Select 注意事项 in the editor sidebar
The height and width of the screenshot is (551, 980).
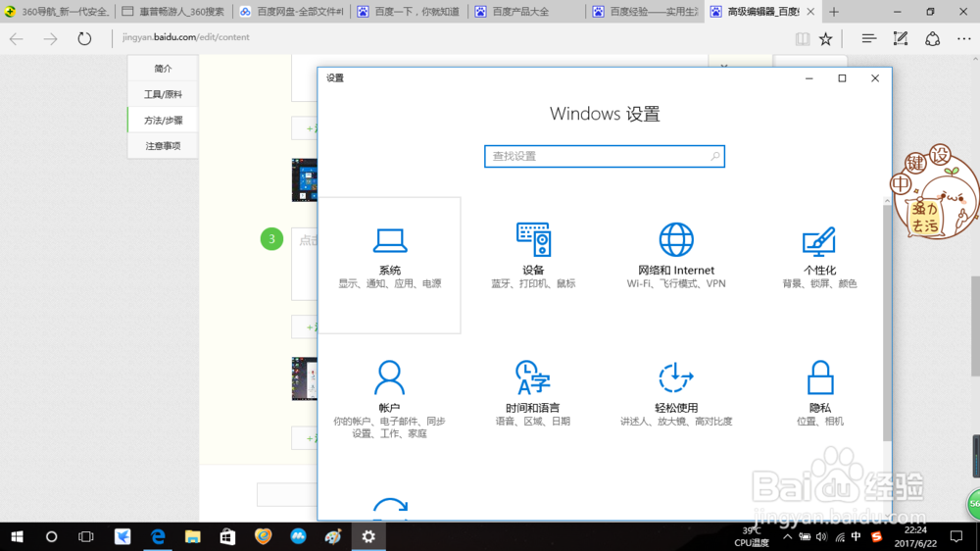pyautogui.click(x=163, y=146)
